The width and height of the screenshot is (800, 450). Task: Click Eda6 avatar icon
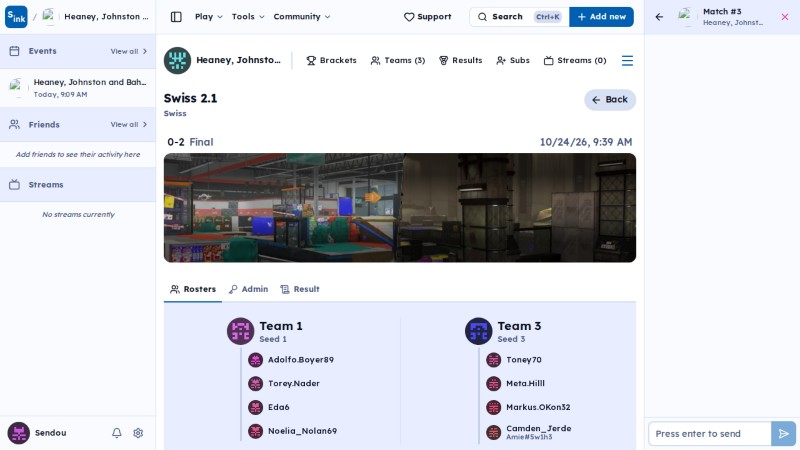tap(255, 407)
